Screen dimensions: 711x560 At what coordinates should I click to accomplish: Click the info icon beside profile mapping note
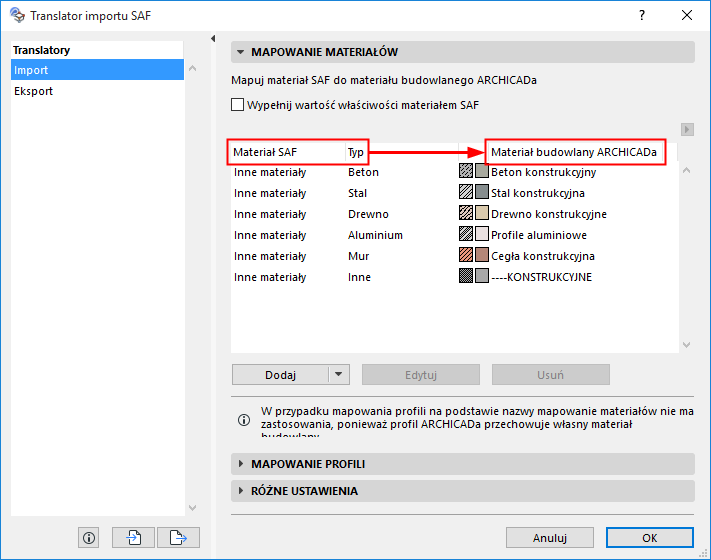point(244,420)
